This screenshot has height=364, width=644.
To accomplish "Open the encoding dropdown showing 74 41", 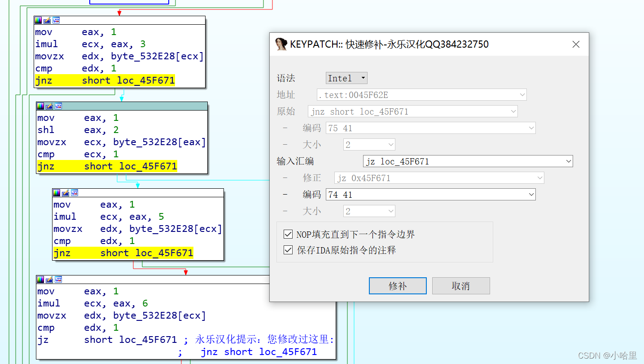I will coord(531,194).
